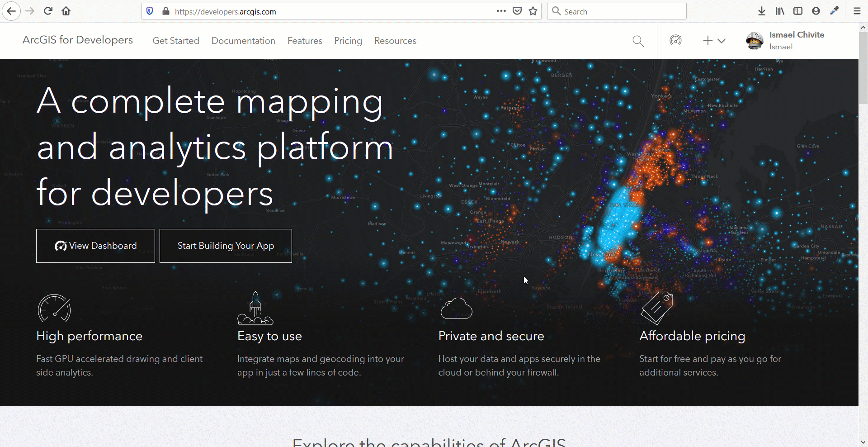The width and height of the screenshot is (868, 447).
Task: Click the scrollbar down arrow
Action: click(x=863, y=442)
